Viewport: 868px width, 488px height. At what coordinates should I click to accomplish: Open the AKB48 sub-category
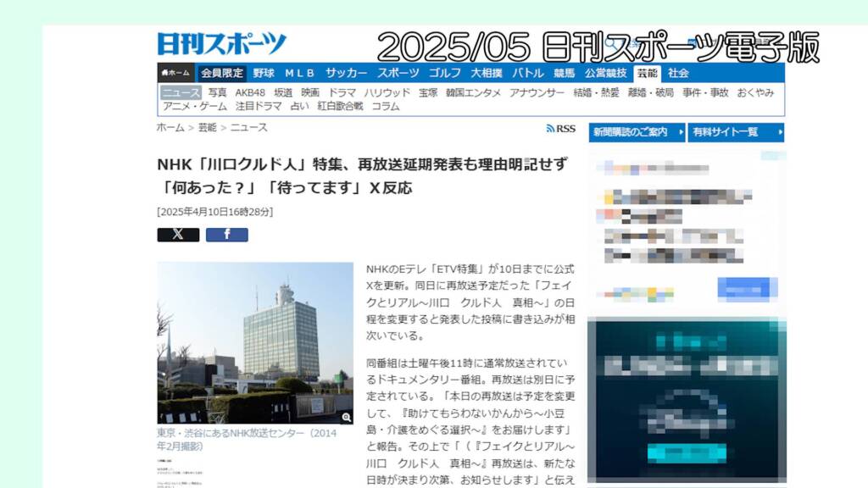coord(250,92)
